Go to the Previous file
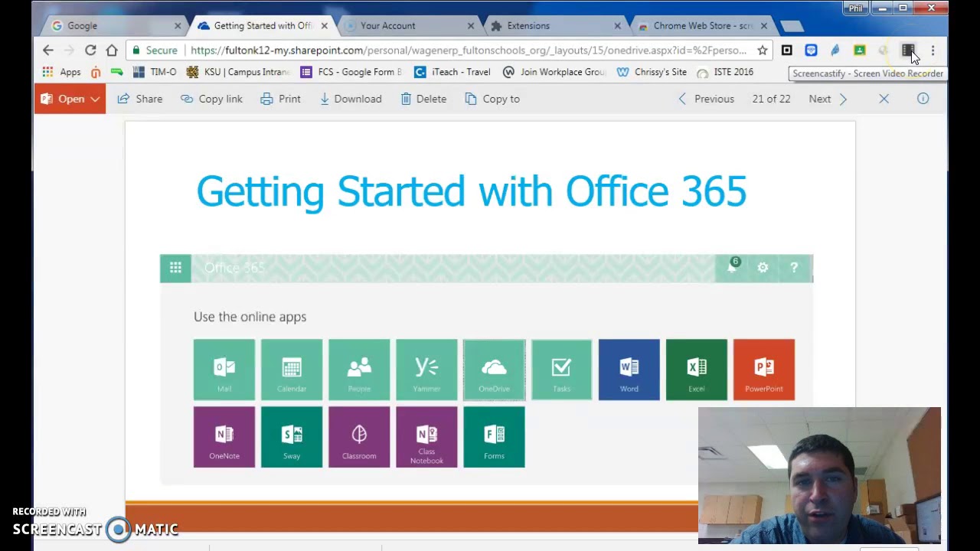Screen dimensions: 980x551 [x=706, y=99]
